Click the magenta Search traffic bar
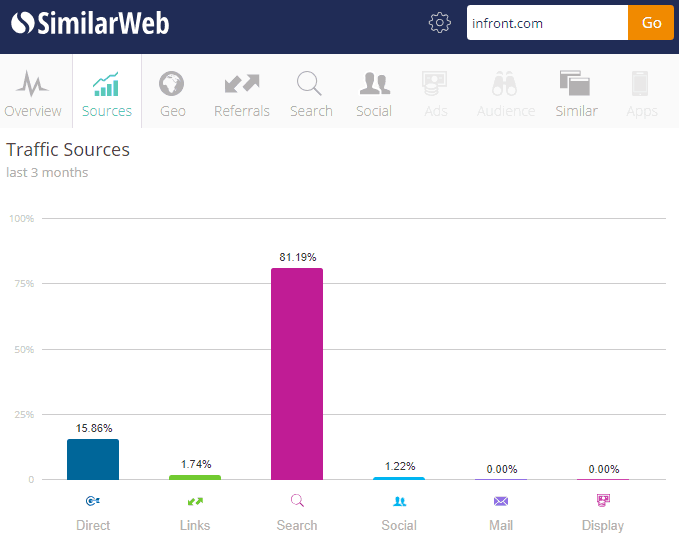 click(297, 374)
